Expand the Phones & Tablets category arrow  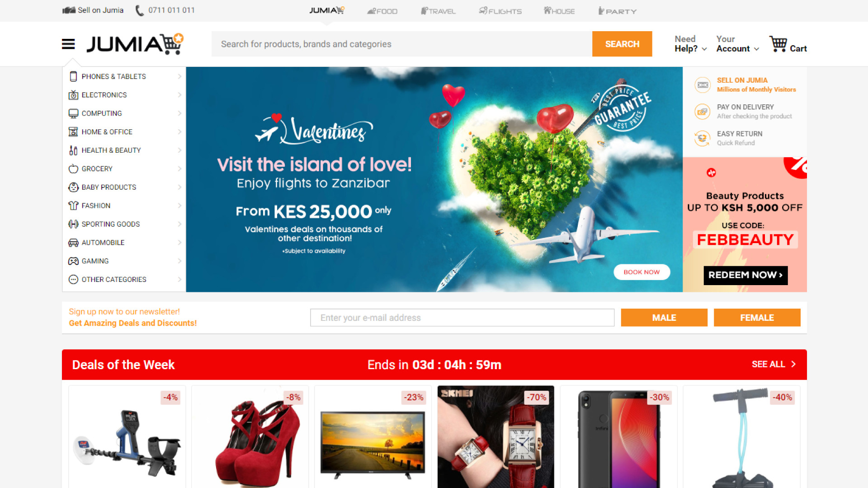click(179, 76)
